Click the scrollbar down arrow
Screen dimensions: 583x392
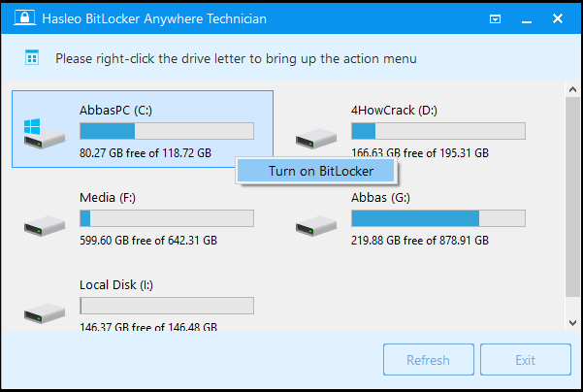tap(572, 323)
